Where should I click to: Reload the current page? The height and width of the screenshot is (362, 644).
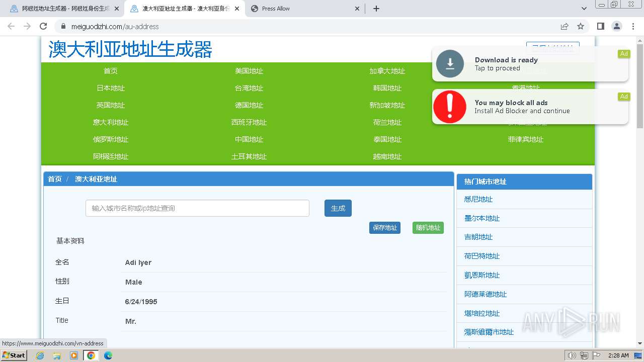pos(43,26)
